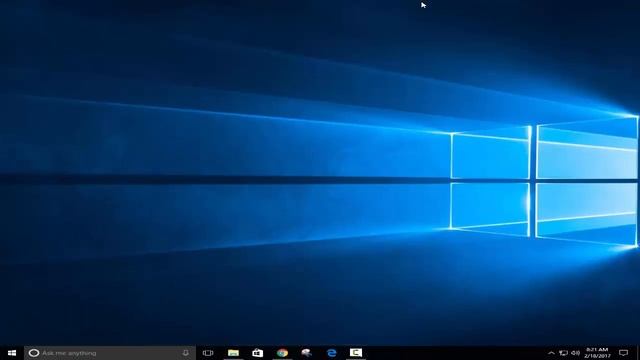Launch the Microsoft Store taskbar icon

point(258,353)
